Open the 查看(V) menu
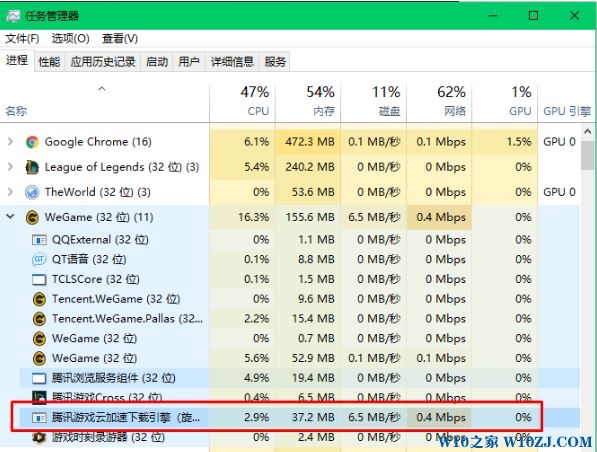Image resolution: width=597 pixels, height=452 pixels. pyautogui.click(x=120, y=38)
